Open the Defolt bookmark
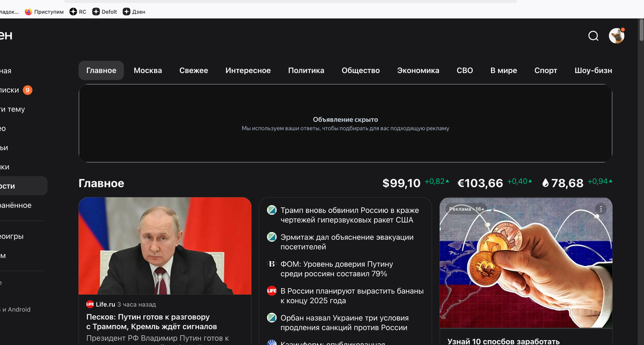Image resolution: width=644 pixels, height=345 pixels. 104,11
